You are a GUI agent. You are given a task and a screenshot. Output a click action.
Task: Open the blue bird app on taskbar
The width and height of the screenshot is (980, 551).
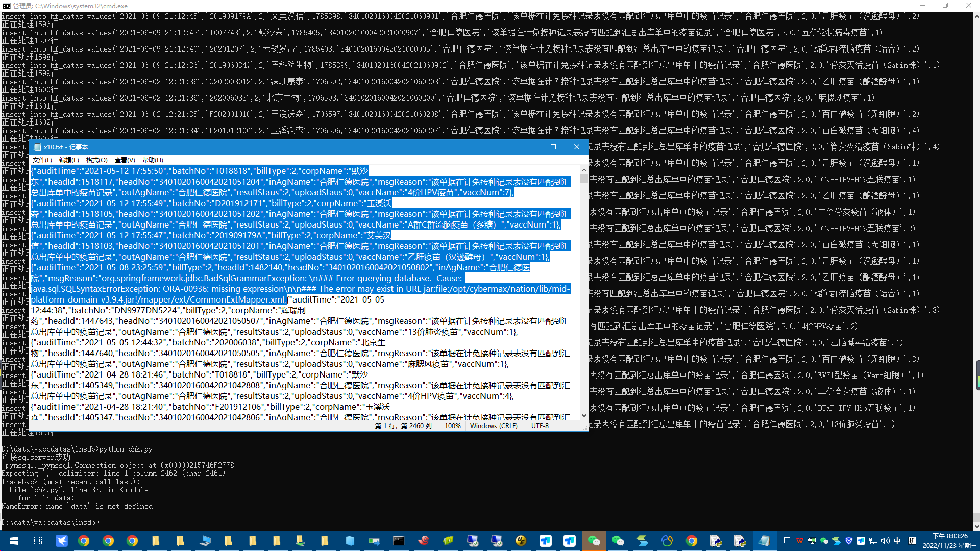click(62, 541)
